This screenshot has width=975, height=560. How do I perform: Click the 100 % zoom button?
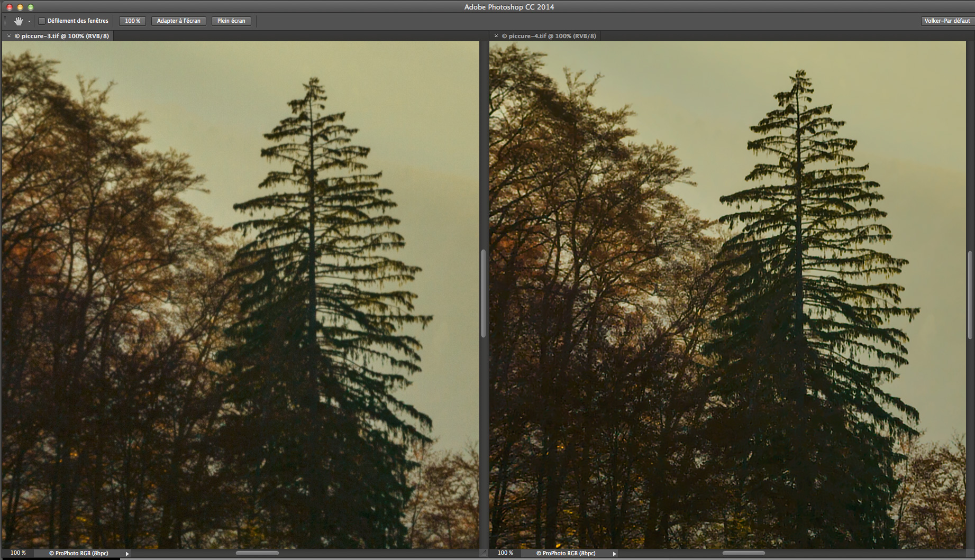pyautogui.click(x=132, y=21)
